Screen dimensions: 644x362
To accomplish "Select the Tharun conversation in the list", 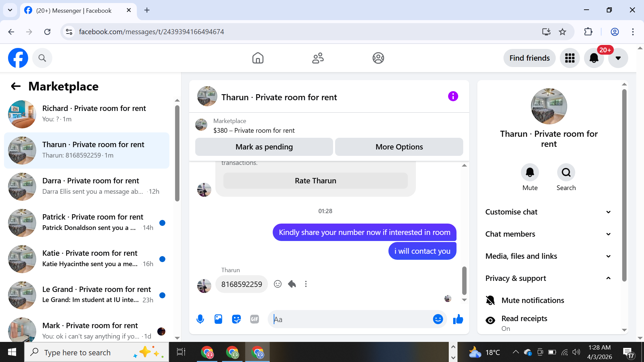I will (x=87, y=150).
